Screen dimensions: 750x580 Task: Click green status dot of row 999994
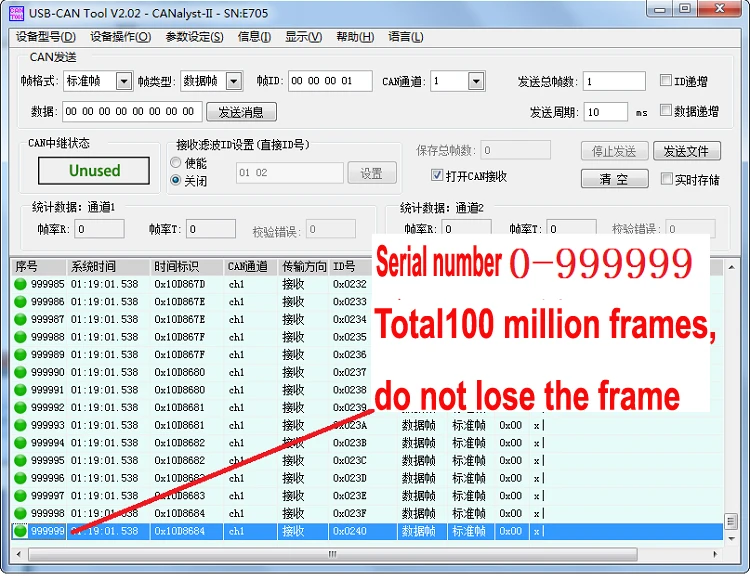click(x=20, y=443)
